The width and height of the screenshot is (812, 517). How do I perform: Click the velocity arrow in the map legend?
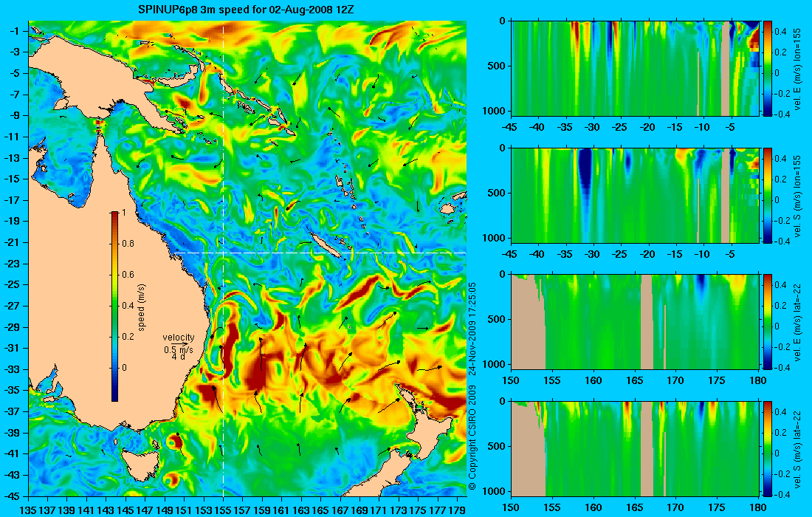(x=179, y=343)
